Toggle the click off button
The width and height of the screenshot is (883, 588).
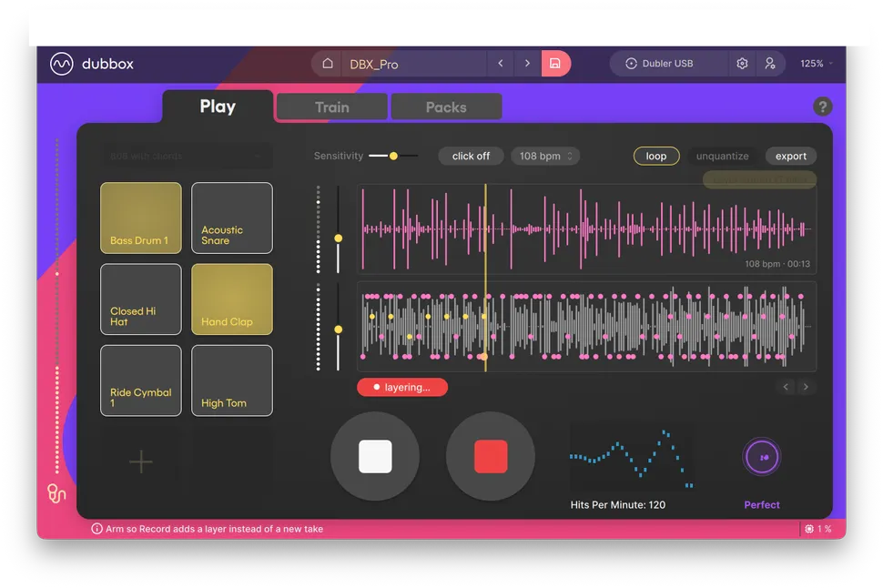(x=471, y=156)
